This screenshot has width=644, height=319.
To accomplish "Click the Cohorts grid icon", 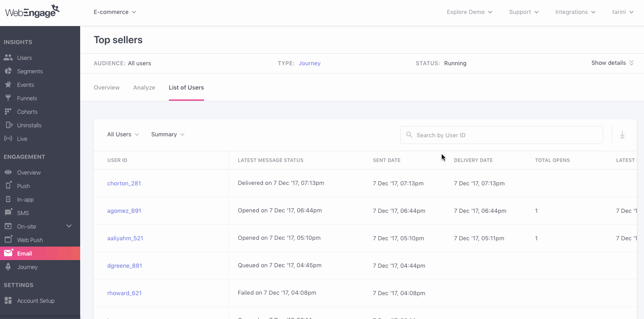I will point(8,112).
